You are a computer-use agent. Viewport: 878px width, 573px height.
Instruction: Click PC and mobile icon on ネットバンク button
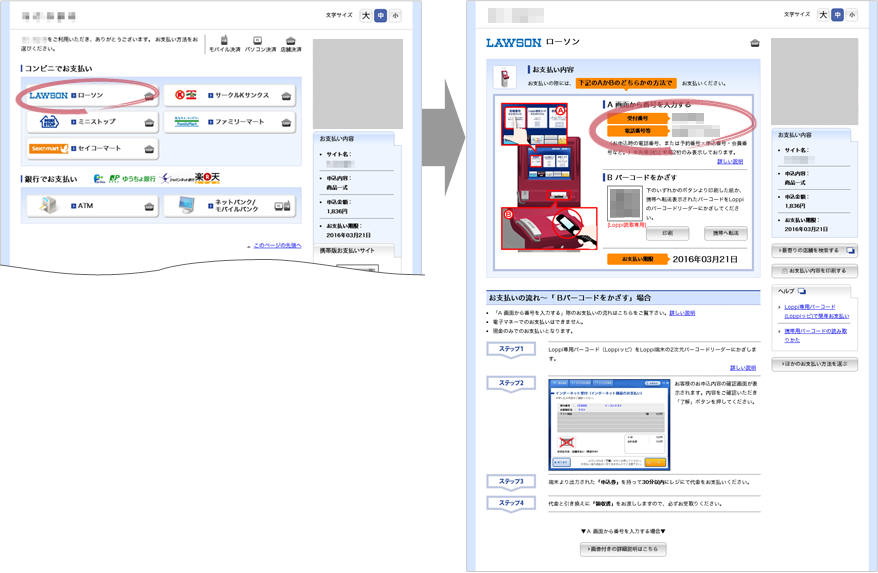(x=282, y=206)
